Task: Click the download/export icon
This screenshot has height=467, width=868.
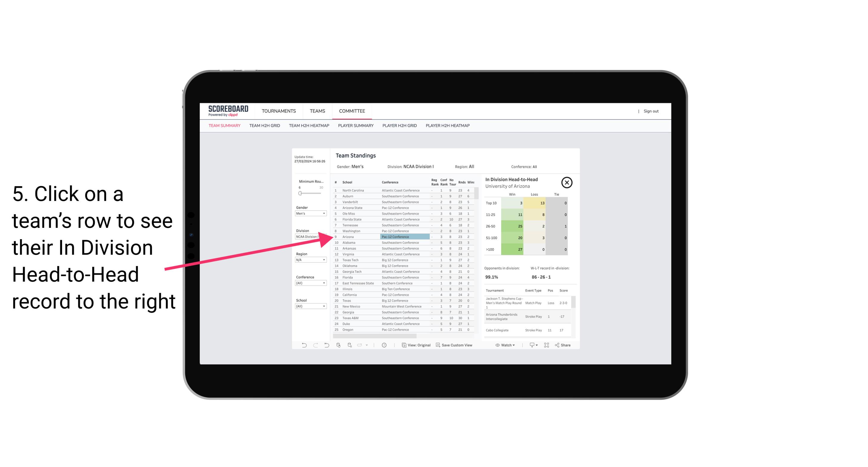Action: point(530,345)
